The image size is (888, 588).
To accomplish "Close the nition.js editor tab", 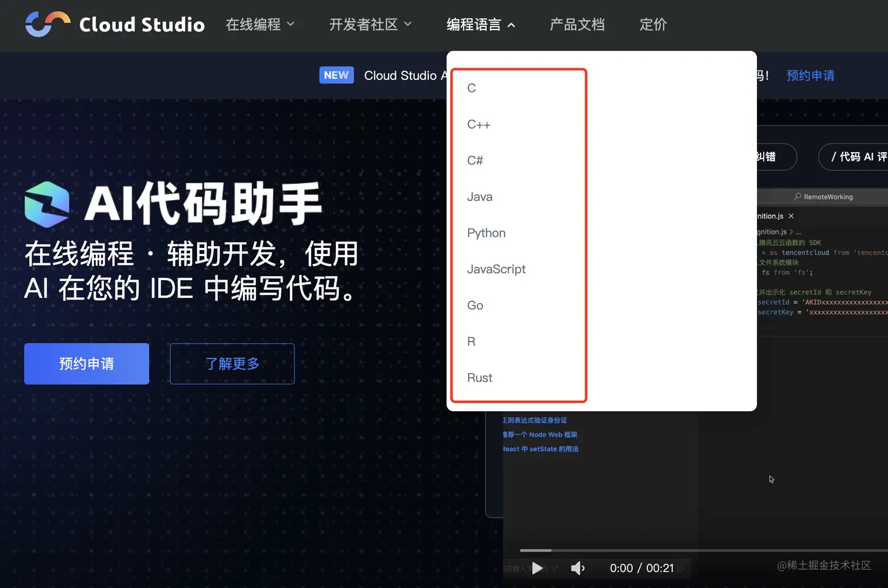I will coord(791,216).
